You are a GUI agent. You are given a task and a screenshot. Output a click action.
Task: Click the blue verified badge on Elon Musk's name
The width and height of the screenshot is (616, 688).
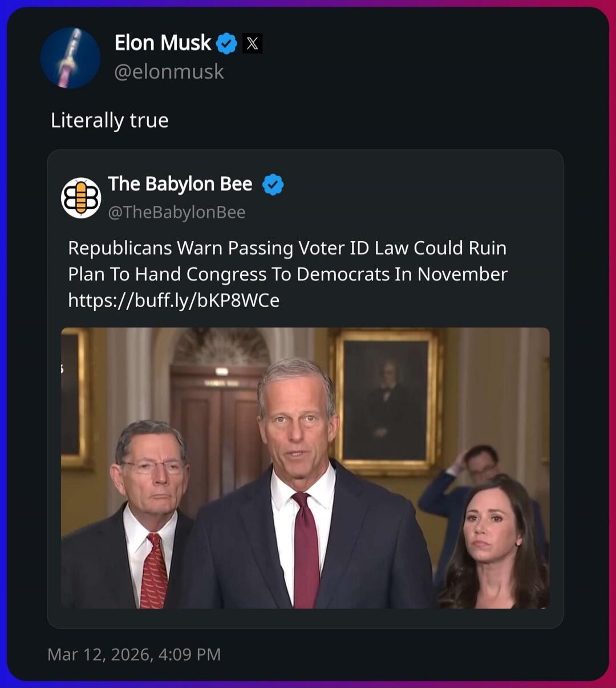226,42
